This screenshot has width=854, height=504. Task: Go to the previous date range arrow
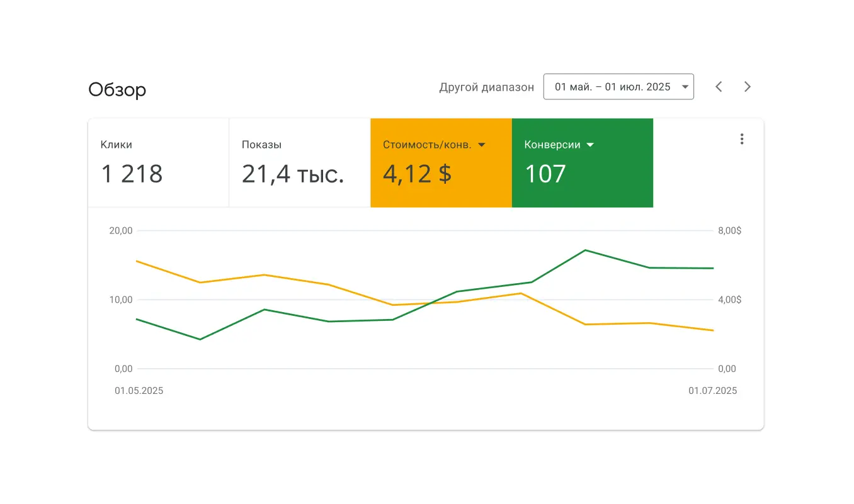coord(719,87)
